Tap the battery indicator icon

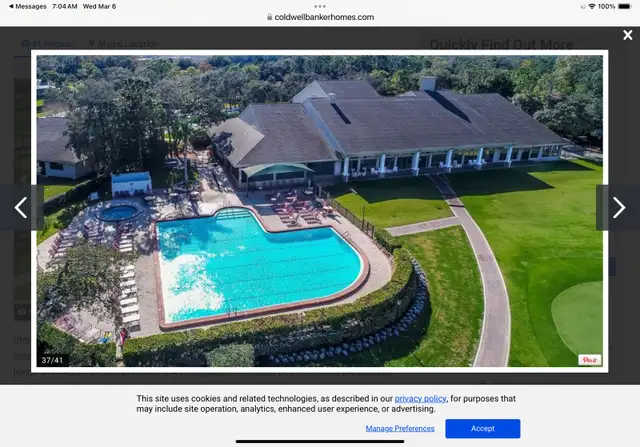[624, 7]
